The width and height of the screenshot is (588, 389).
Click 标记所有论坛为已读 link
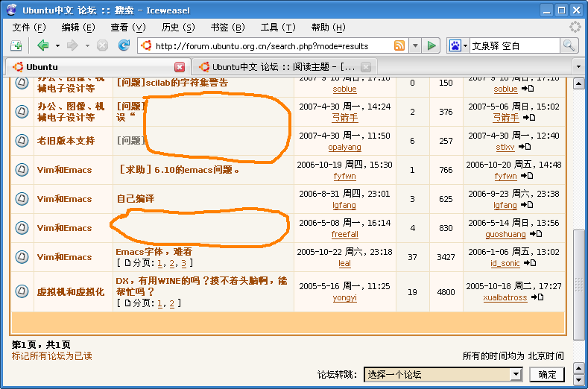pyautogui.click(x=51, y=356)
